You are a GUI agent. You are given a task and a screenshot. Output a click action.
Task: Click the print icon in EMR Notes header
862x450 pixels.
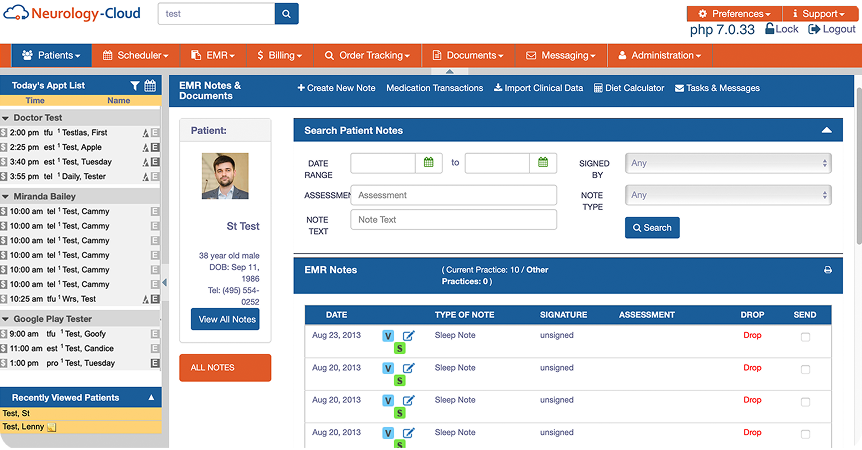point(828,270)
